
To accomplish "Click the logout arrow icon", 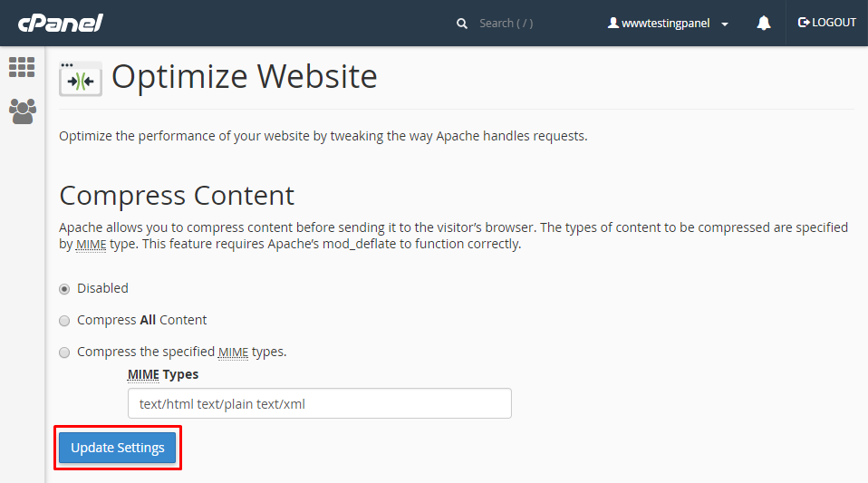I will (803, 23).
